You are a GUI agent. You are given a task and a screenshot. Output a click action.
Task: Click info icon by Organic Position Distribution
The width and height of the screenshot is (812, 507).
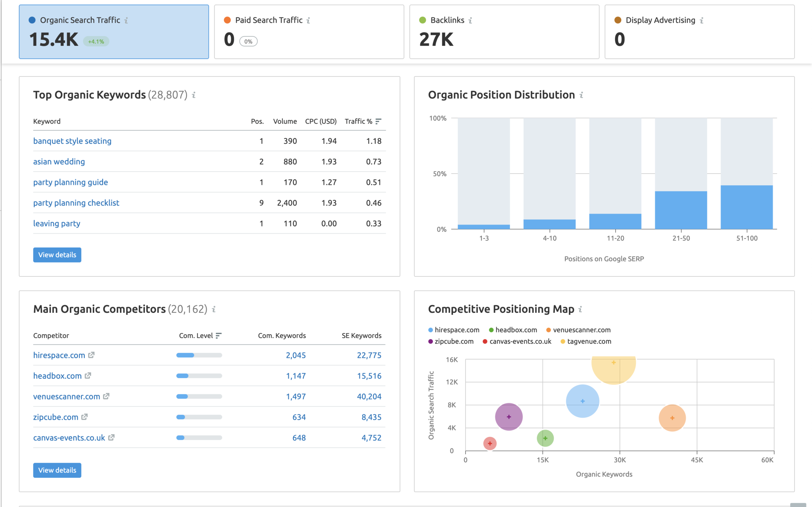[581, 95]
